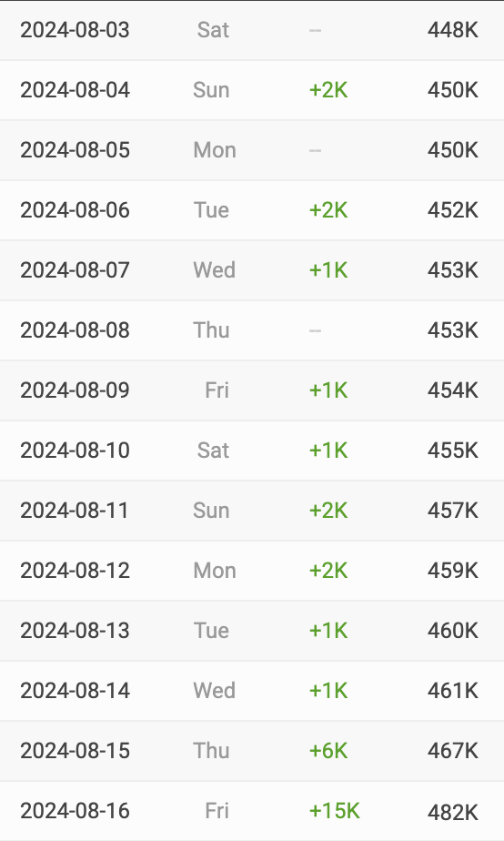Select the 455K total for 2024-08-10
Viewport: 504px width, 841px height.
452,451
